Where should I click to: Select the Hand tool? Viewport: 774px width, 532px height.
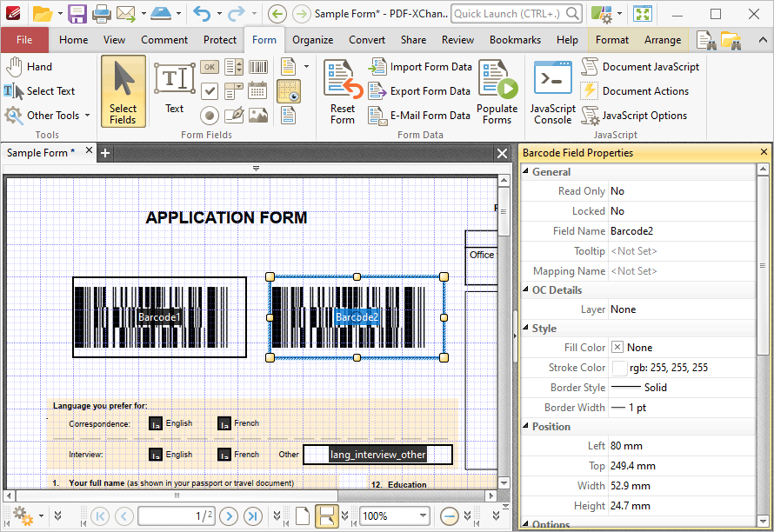click(x=30, y=67)
